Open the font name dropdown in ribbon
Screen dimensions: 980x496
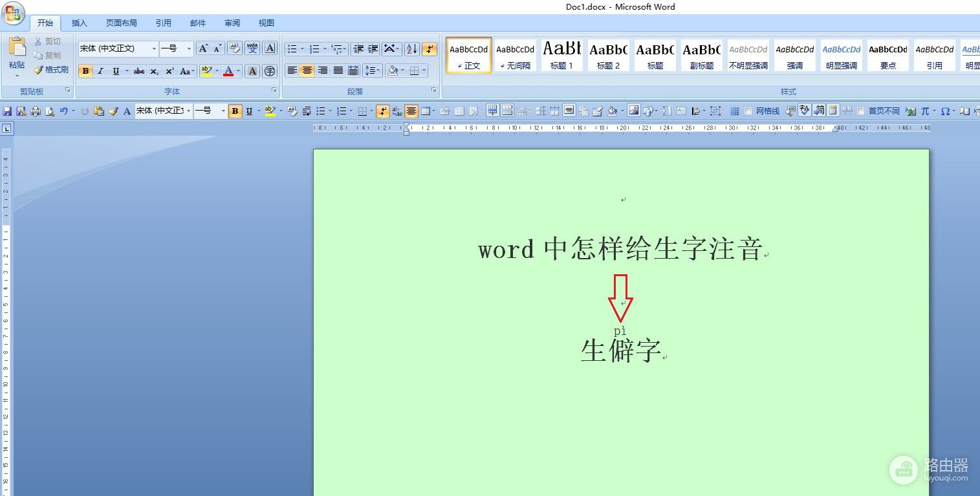pyautogui.click(x=154, y=49)
